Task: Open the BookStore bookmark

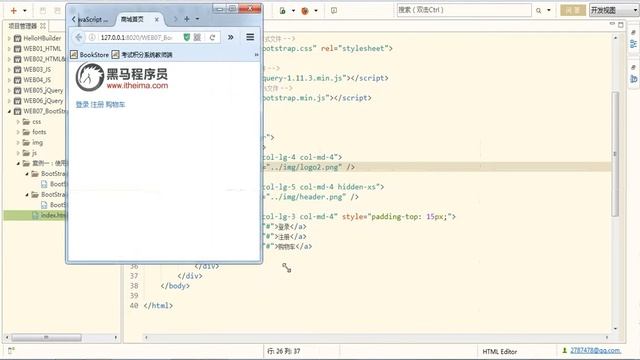Action: (90, 55)
